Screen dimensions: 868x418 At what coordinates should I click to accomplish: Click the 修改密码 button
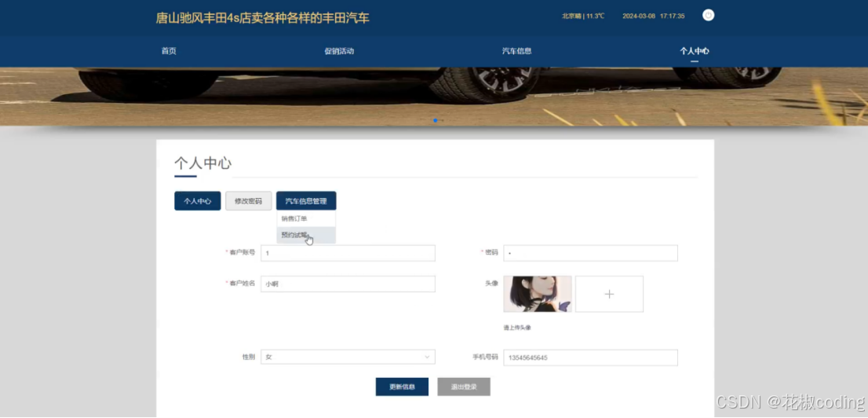(249, 200)
